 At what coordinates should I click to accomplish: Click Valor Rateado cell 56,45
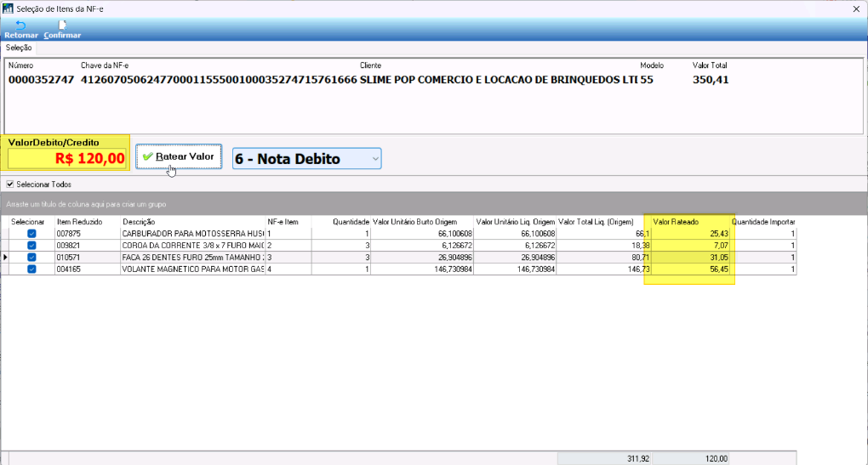(690, 269)
